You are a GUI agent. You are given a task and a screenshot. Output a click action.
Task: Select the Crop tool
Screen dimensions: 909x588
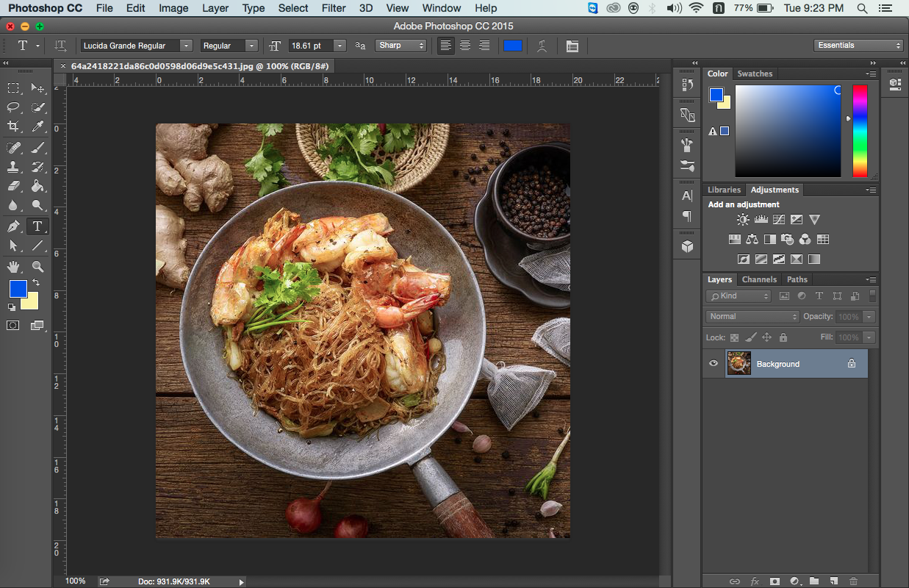coord(13,126)
